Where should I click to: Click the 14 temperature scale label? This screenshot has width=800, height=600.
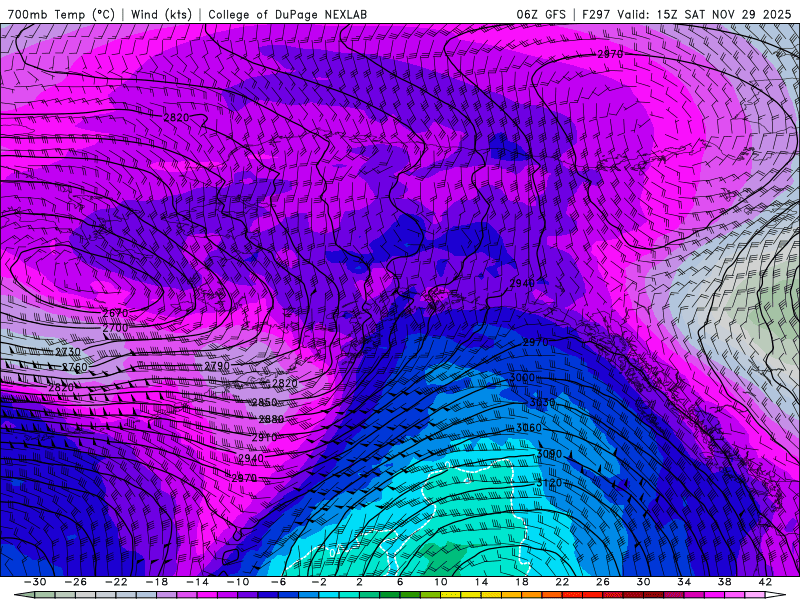point(481,582)
